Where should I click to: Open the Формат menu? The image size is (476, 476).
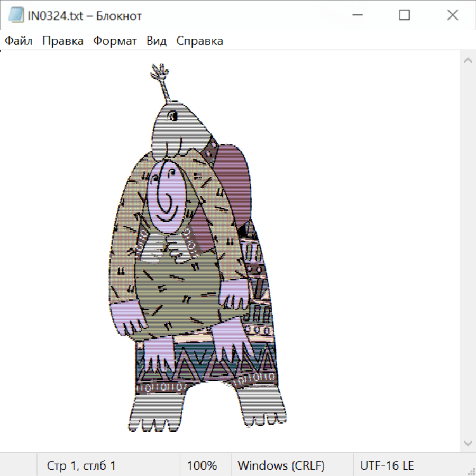(115, 41)
